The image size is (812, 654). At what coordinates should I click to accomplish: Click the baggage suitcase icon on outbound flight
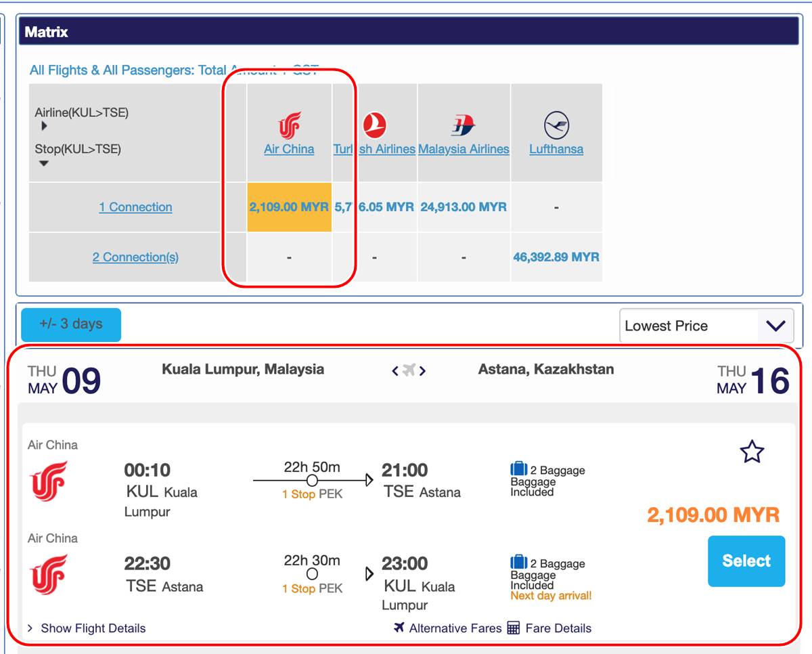(x=518, y=468)
